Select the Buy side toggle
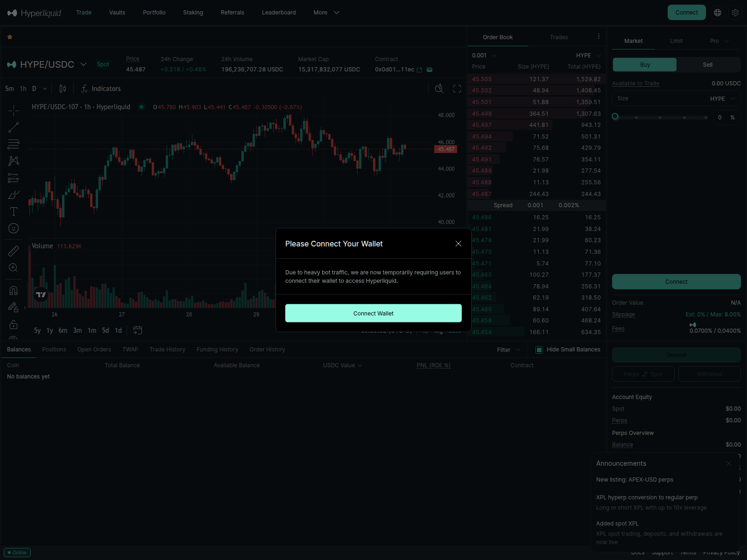Screen dimensions: 747x560 pos(645,65)
